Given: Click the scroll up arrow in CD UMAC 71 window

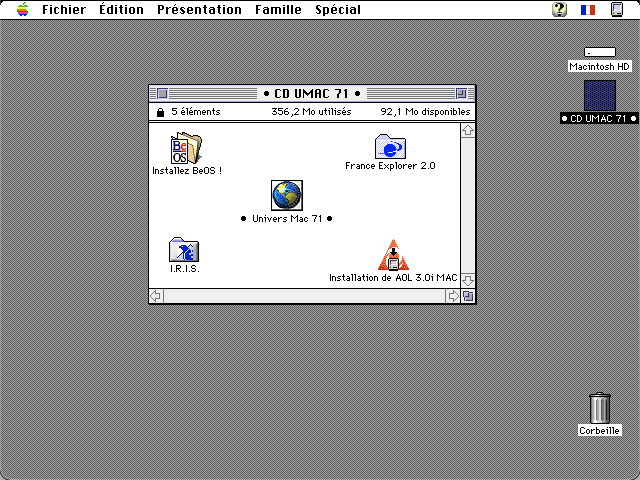Looking at the screenshot, I should [x=468, y=130].
